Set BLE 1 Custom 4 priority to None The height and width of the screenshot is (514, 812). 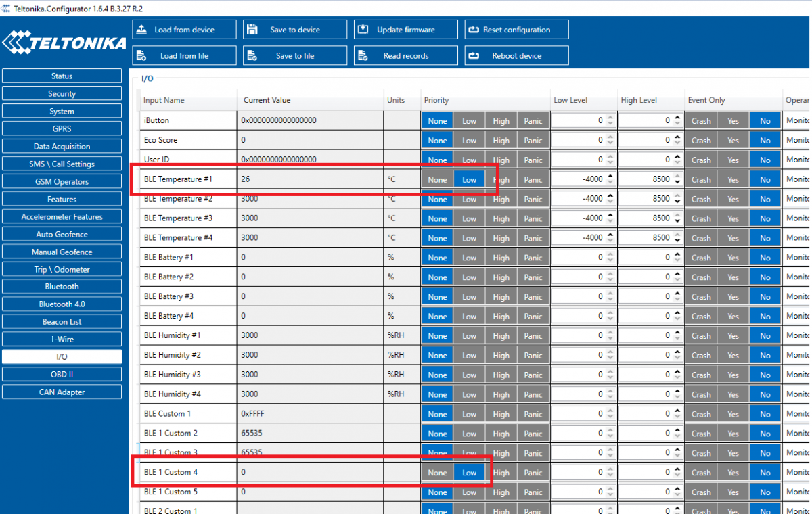[437, 473]
